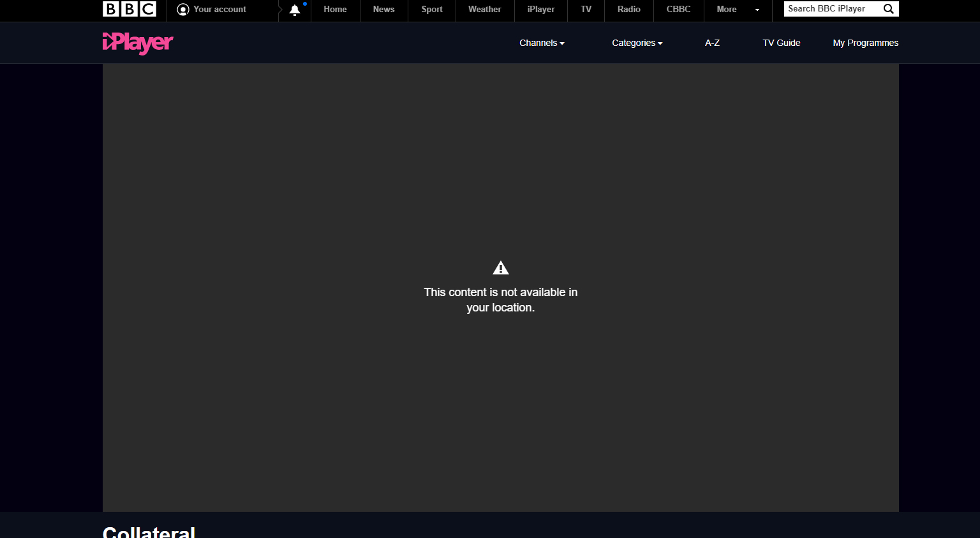Open the News section
Image resolution: width=980 pixels, height=538 pixels.
(383, 10)
